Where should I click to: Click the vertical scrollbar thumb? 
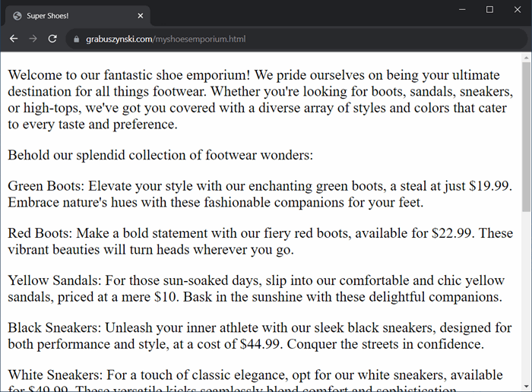[x=526, y=137]
